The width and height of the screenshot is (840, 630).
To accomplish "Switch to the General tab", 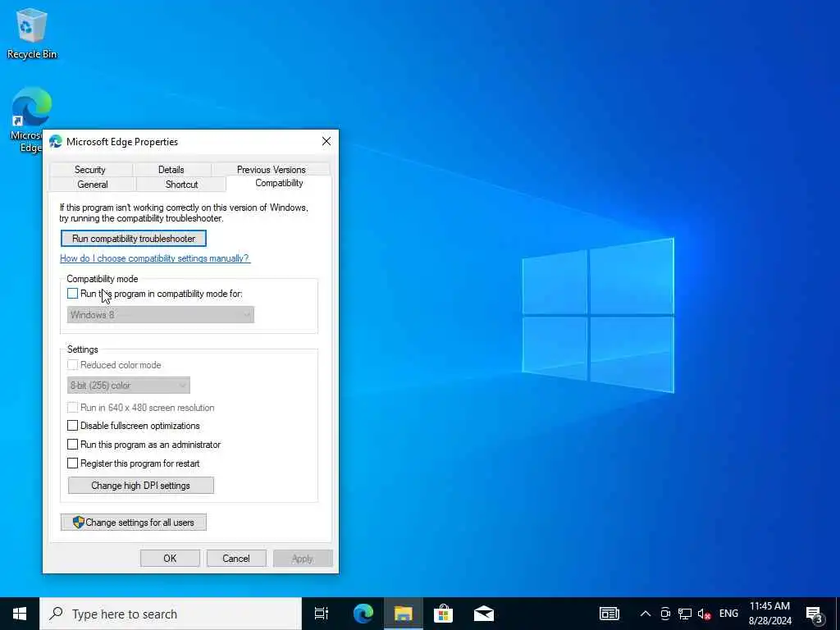I will pyautogui.click(x=93, y=185).
